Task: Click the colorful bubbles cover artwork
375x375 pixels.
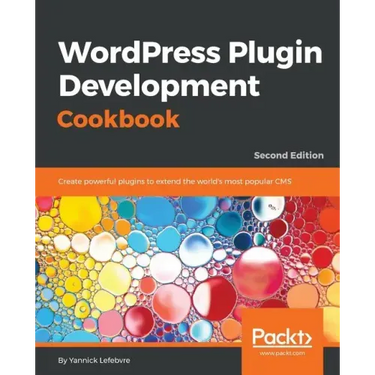Action: 187,270
